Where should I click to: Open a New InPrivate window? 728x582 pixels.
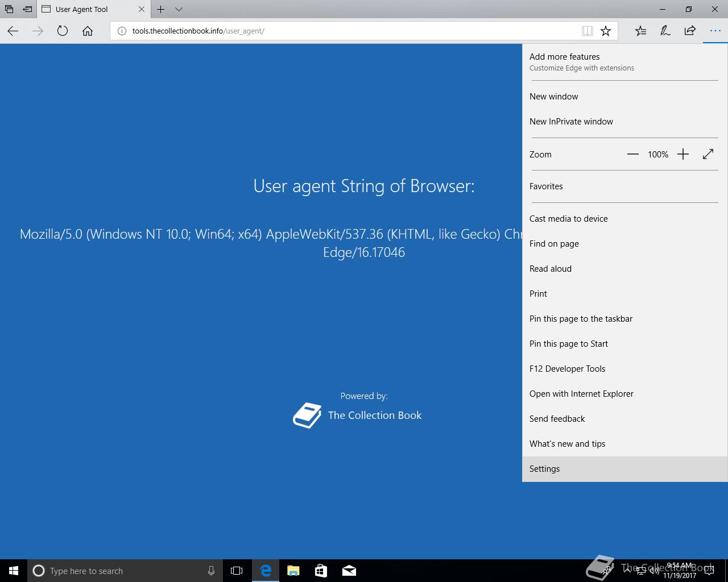click(x=624, y=122)
